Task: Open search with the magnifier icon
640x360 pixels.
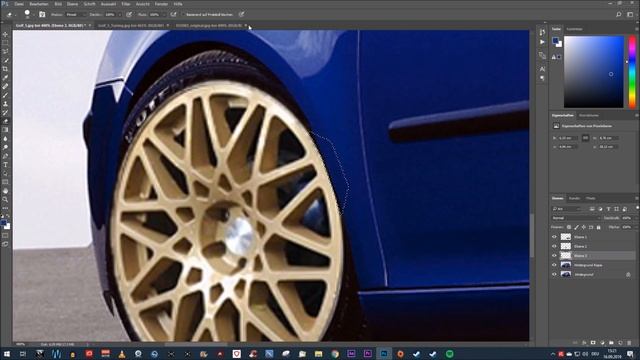Action: click(619, 14)
